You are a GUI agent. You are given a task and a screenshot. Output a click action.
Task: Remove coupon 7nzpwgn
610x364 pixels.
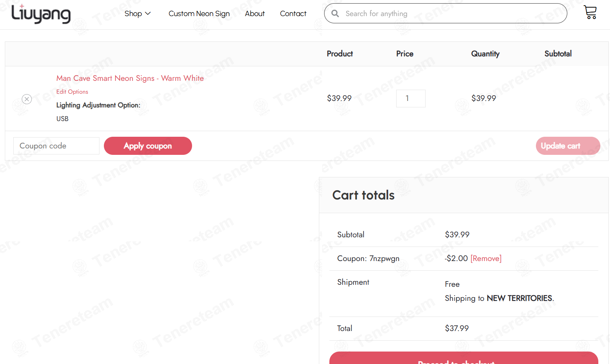coord(486,259)
